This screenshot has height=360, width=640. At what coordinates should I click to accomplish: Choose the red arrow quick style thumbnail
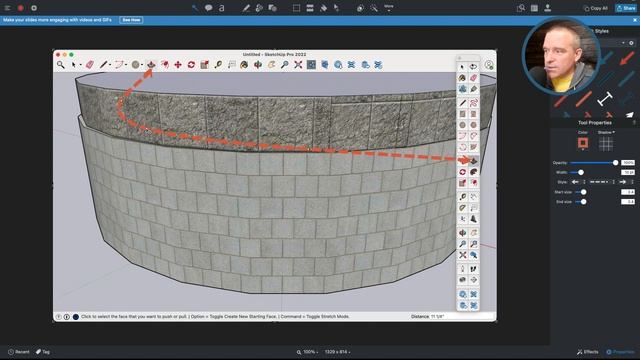(x=627, y=58)
